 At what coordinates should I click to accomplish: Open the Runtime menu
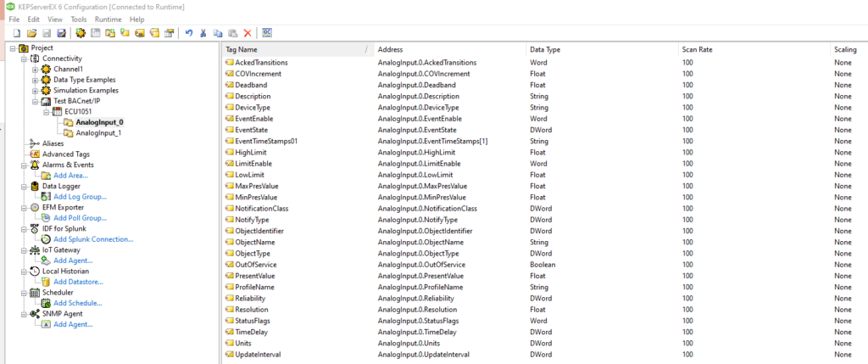108,20
